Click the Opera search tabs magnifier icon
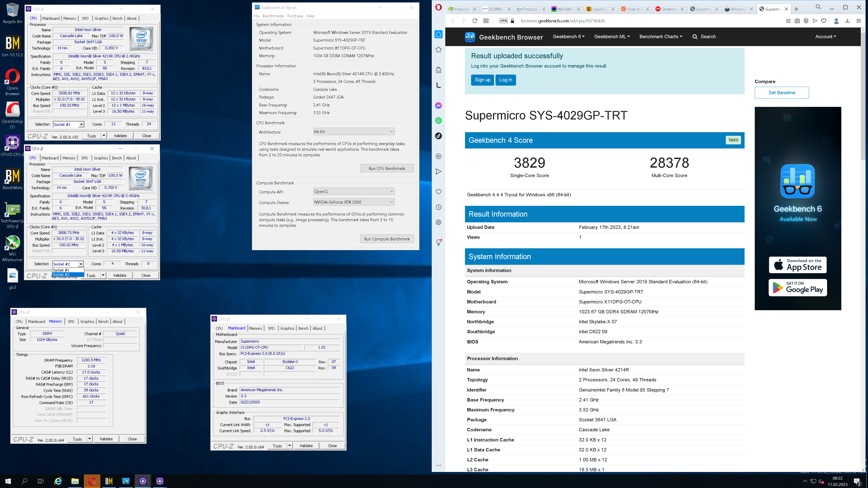868x488 pixels. tap(818, 7)
